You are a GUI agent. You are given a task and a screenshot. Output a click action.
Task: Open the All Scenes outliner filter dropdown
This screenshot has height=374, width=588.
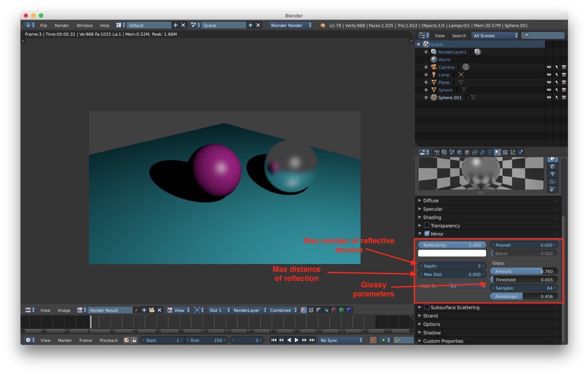(x=495, y=35)
